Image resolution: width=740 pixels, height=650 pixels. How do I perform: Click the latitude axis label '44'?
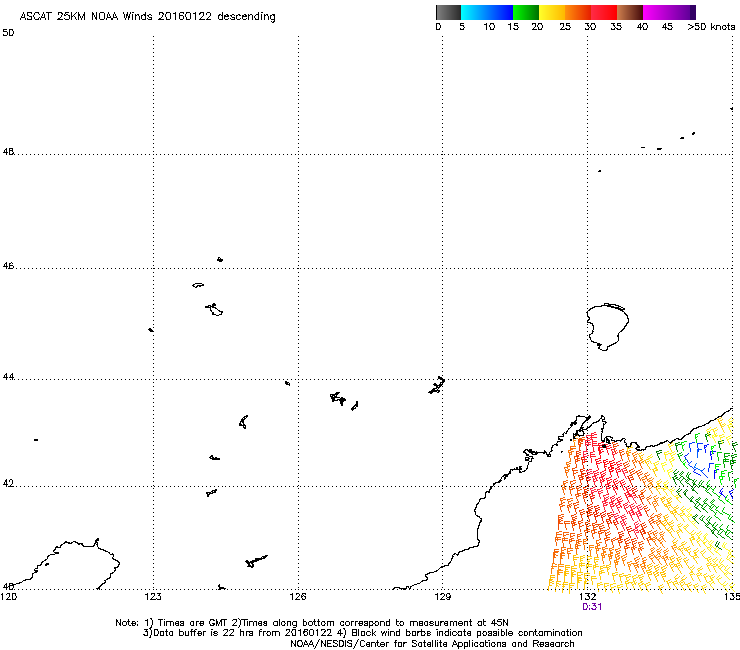[8, 377]
